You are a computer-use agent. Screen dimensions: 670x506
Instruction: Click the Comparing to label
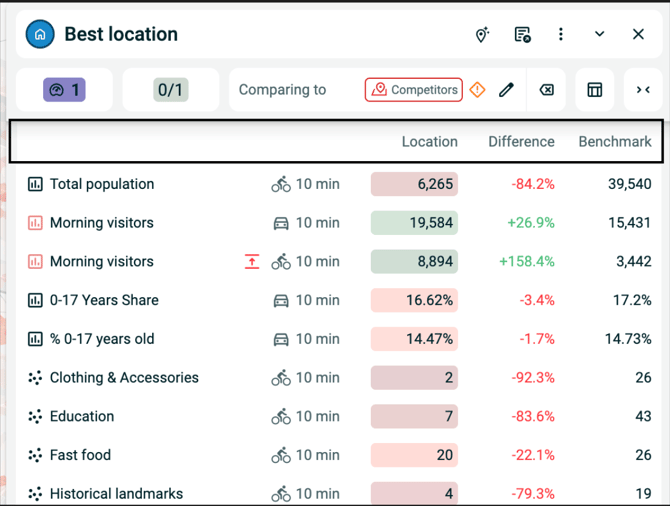pos(282,90)
